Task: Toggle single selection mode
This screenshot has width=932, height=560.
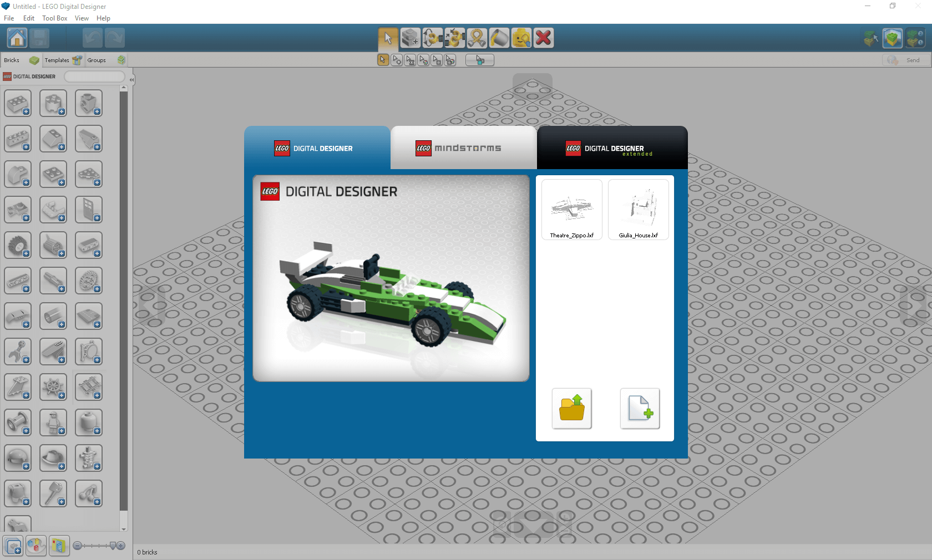Action: click(383, 60)
